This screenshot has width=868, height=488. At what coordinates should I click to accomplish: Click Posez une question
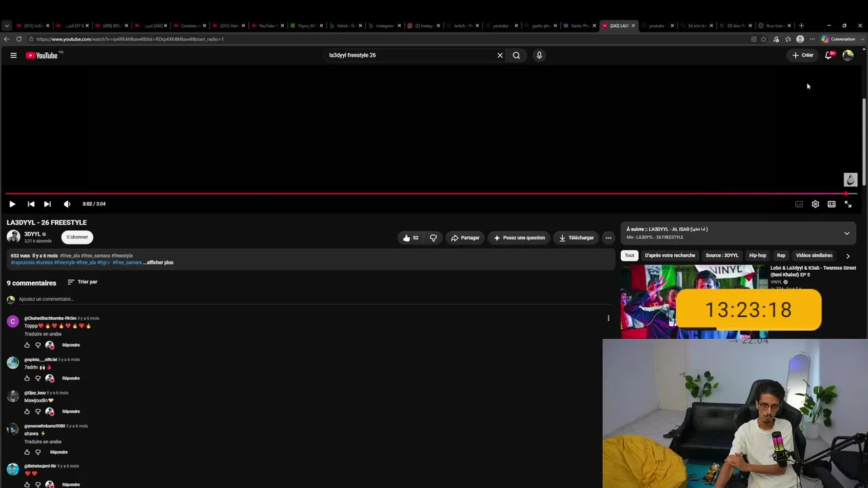(x=519, y=238)
